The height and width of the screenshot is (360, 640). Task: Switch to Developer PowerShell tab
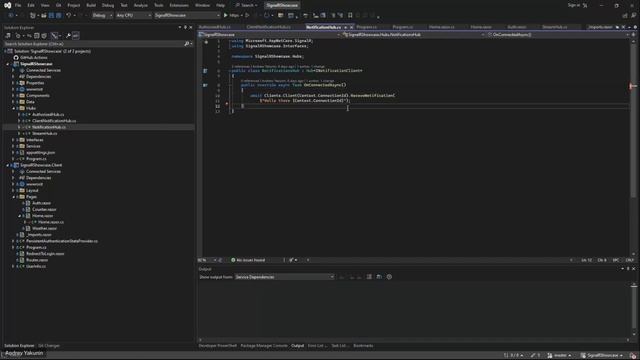coord(218,346)
